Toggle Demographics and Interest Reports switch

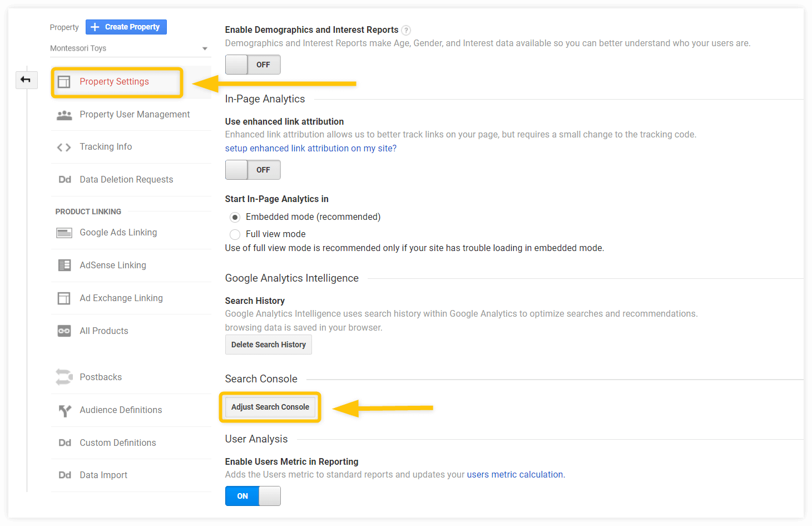point(253,65)
